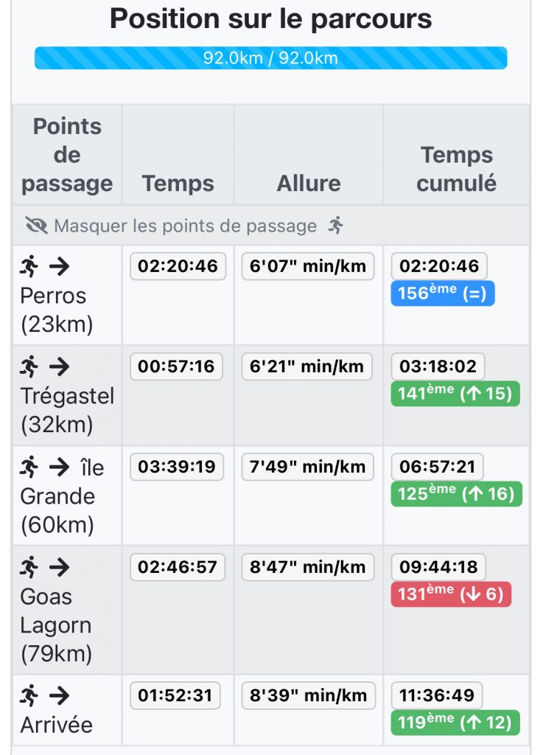Click the 'Masquer les points de passage' text
Viewport: 560px width, 755px height.
pyautogui.click(x=185, y=226)
